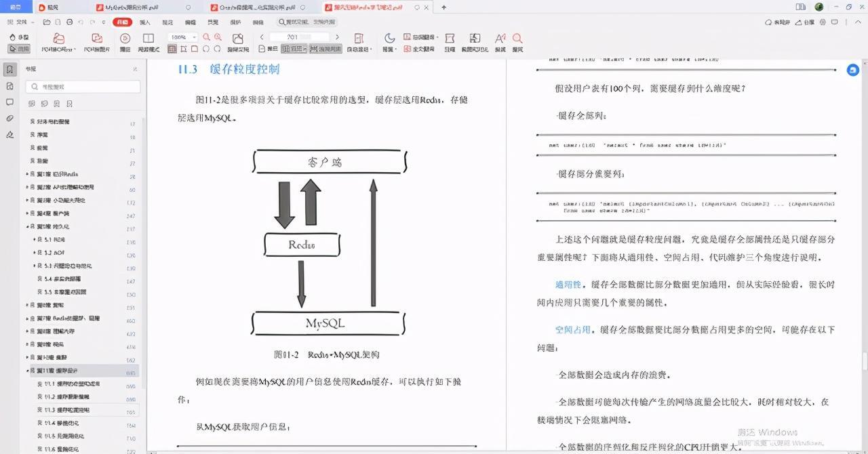
Task: Close the bookmark panel
Action: [135, 69]
